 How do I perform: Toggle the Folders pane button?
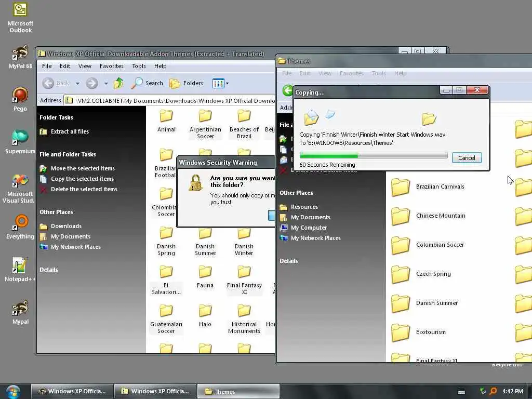[x=187, y=83]
